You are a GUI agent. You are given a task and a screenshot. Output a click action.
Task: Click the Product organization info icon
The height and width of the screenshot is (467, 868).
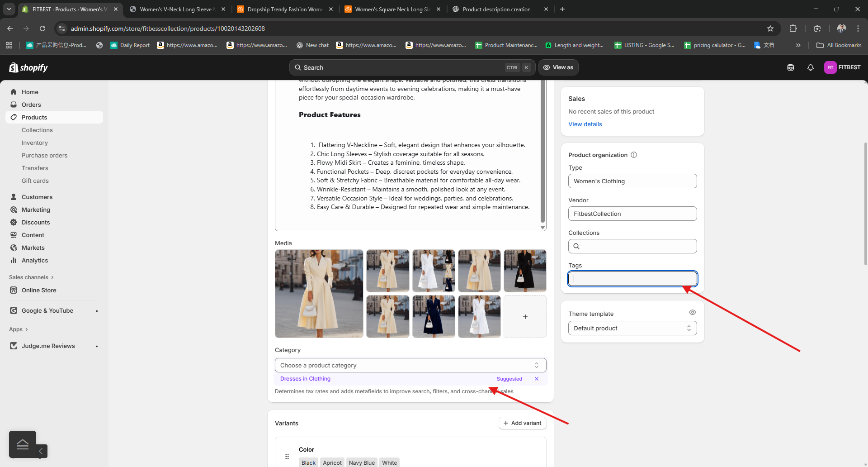click(634, 155)
